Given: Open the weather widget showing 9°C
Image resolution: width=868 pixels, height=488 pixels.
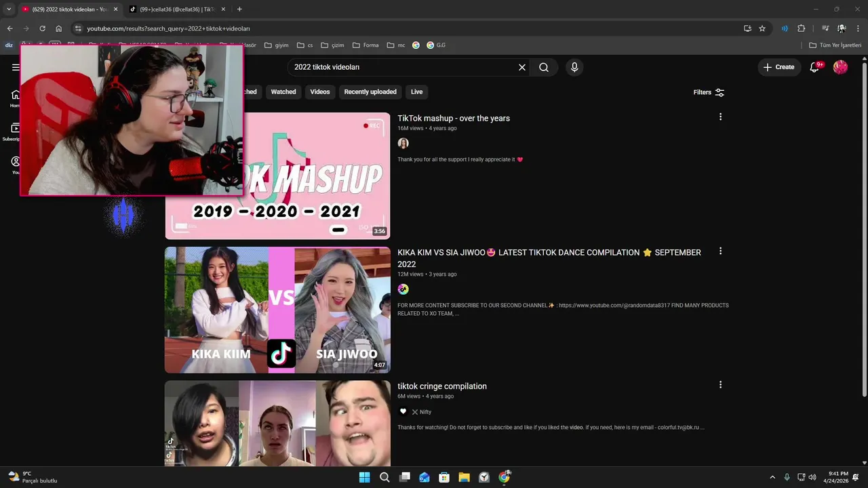Looking at the screenshot, I should [x=33, y=477].
